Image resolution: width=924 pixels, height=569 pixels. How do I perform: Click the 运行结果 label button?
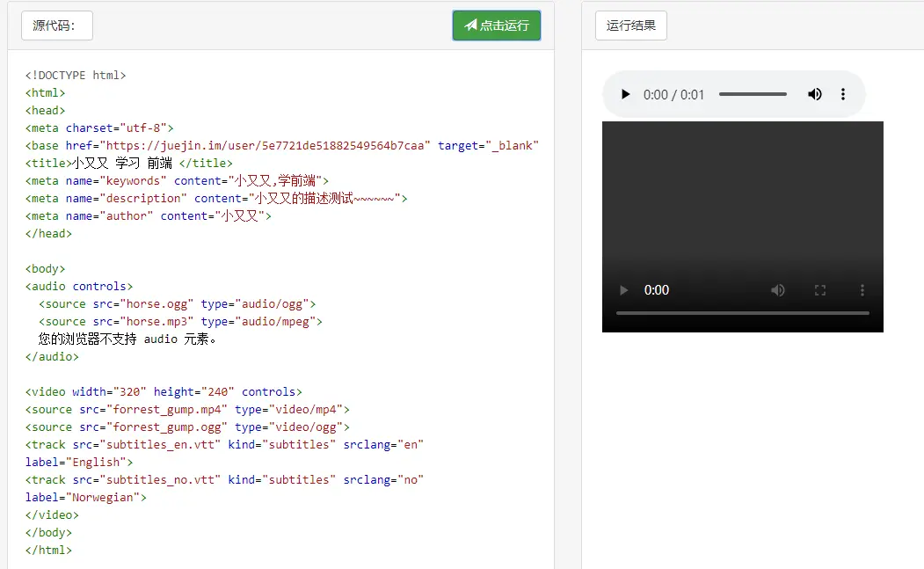pyautogui.click(x=631, y=26)
